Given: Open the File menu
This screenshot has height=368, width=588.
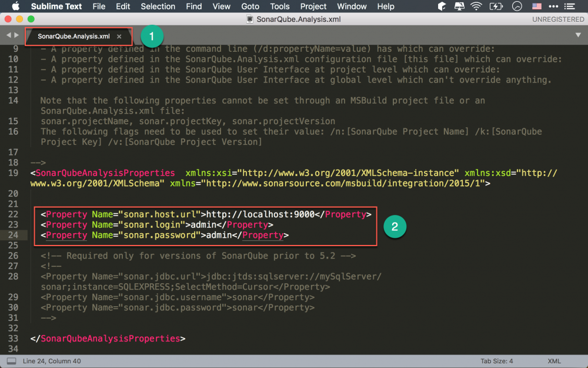Looking at the screenshot, I should point(99,6).
